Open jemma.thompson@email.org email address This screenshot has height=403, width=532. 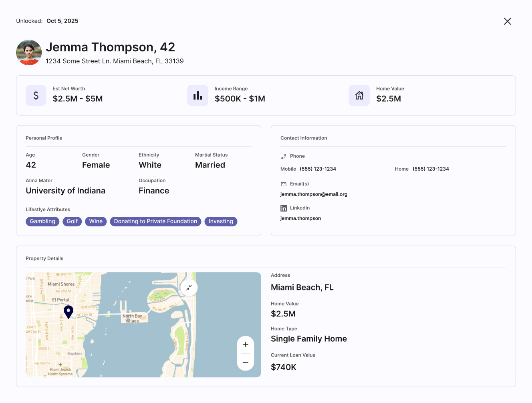pyautogui.click(x=314, y=194)
